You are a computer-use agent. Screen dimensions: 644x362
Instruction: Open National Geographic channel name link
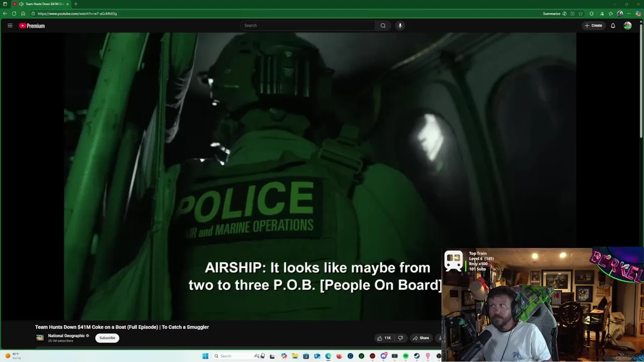66,336
